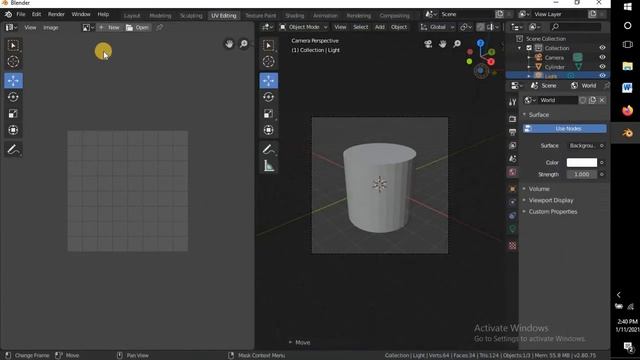Image resolution: width=640 pixels, height=360 pixels.
Task: Hide the Cylinder with its eye icon
Action: coord(602,67)
